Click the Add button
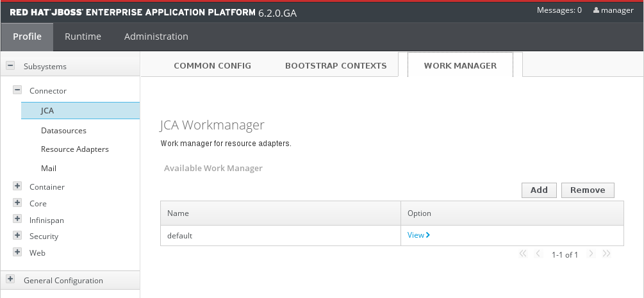The width and height of the screenshot is (644, 298). [539, 190]
